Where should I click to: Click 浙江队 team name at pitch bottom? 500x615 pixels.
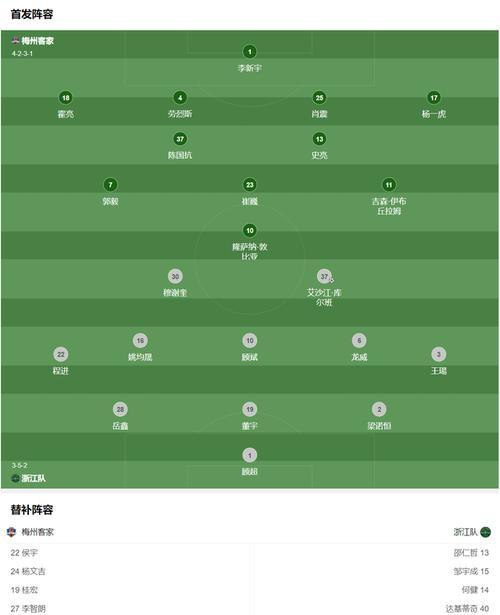tap(33, 479)
